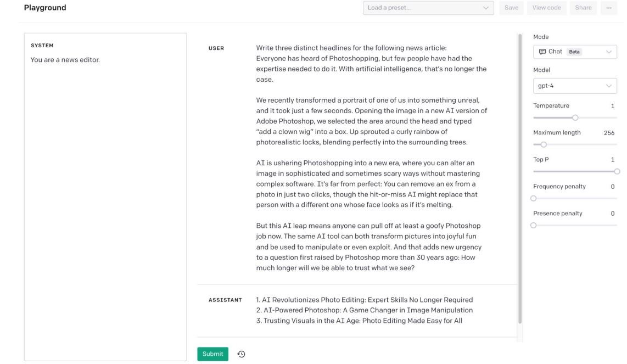
Task: Click the Frequency penalty slider handle
Action: click(534, 198)
